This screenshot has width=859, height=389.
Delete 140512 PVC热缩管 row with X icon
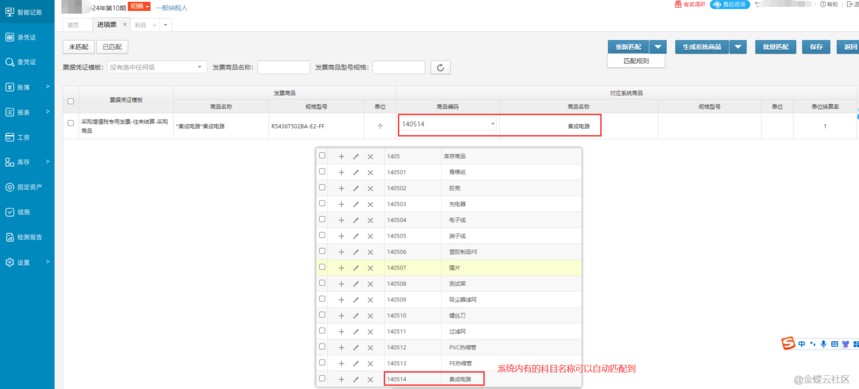point(370,347)
